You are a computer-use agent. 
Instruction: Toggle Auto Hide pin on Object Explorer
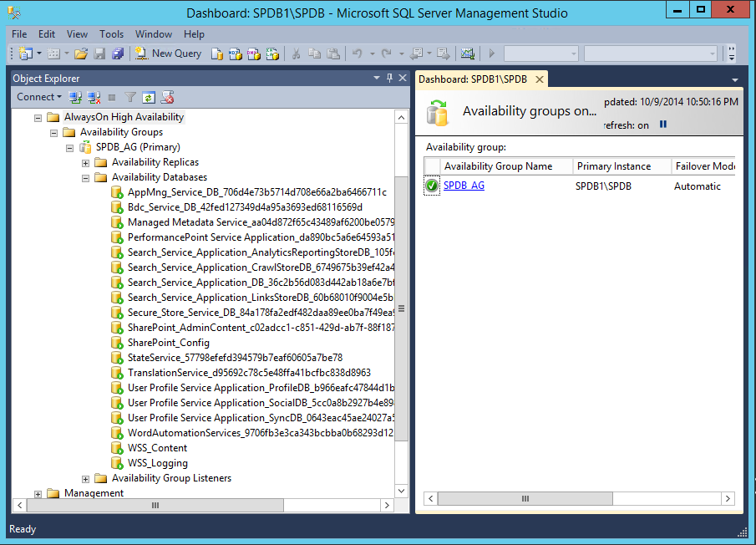389,78
